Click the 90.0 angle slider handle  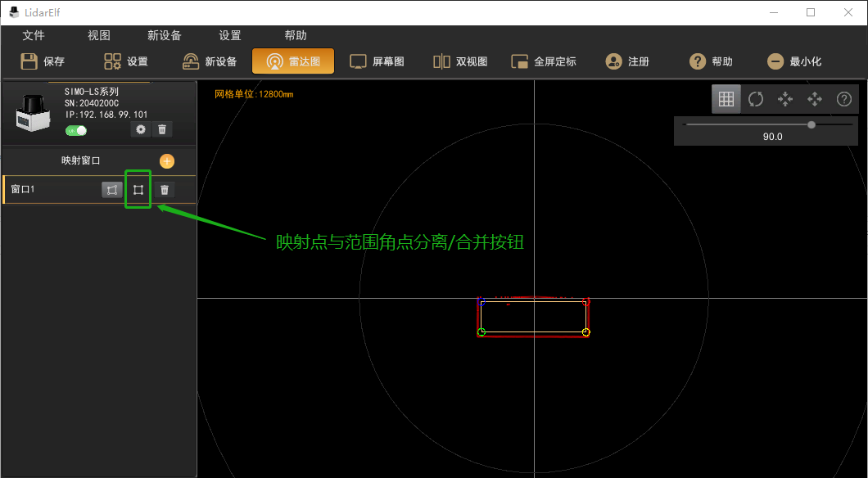coord(811,124)
